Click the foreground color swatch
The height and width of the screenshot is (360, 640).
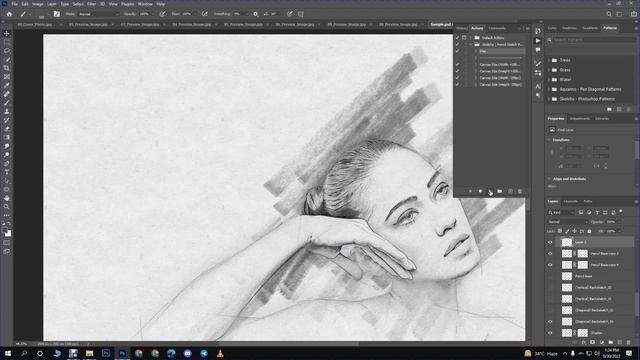[4, 231]
